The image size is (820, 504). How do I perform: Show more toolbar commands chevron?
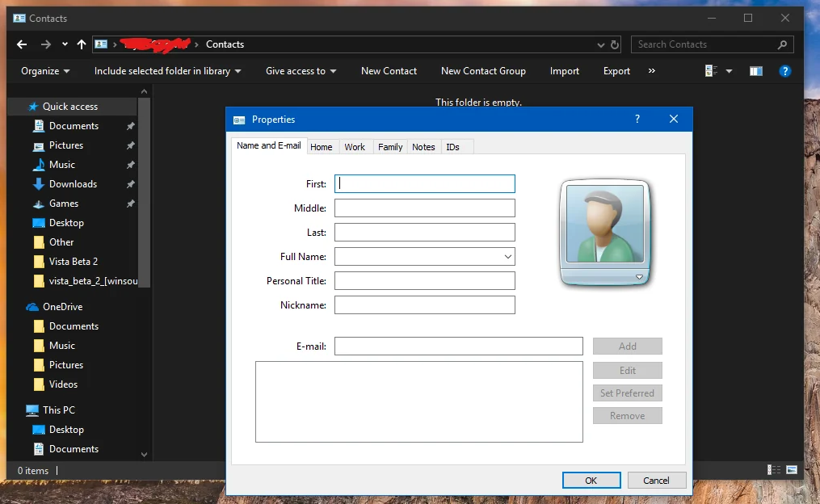pyautogui.click(x=652, y=71)
